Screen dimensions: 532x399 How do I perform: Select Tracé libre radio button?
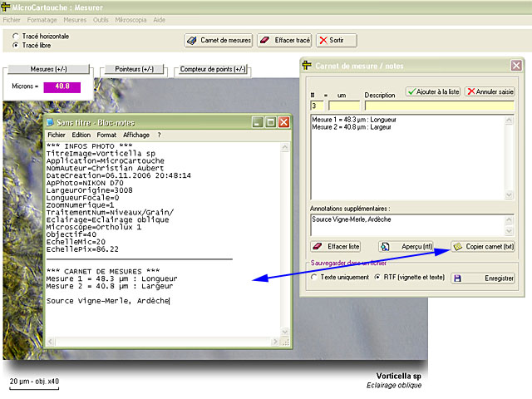[15, 45]
